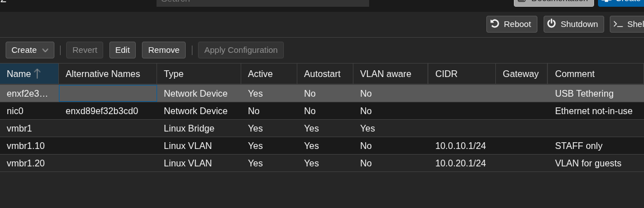This screenshot has height=208, width=644.
Task: Click the Revert button
Action: (85, 50)
